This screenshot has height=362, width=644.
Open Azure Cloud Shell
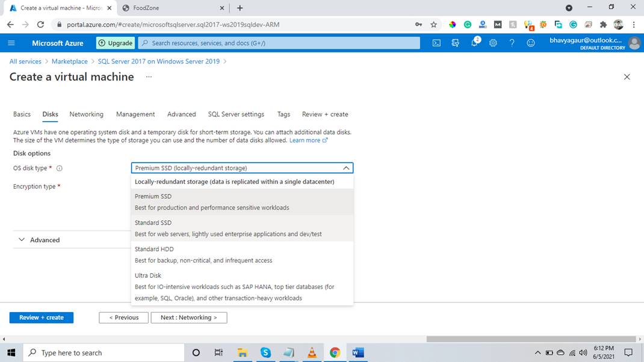pyautogui.click(x=436, y=43)
